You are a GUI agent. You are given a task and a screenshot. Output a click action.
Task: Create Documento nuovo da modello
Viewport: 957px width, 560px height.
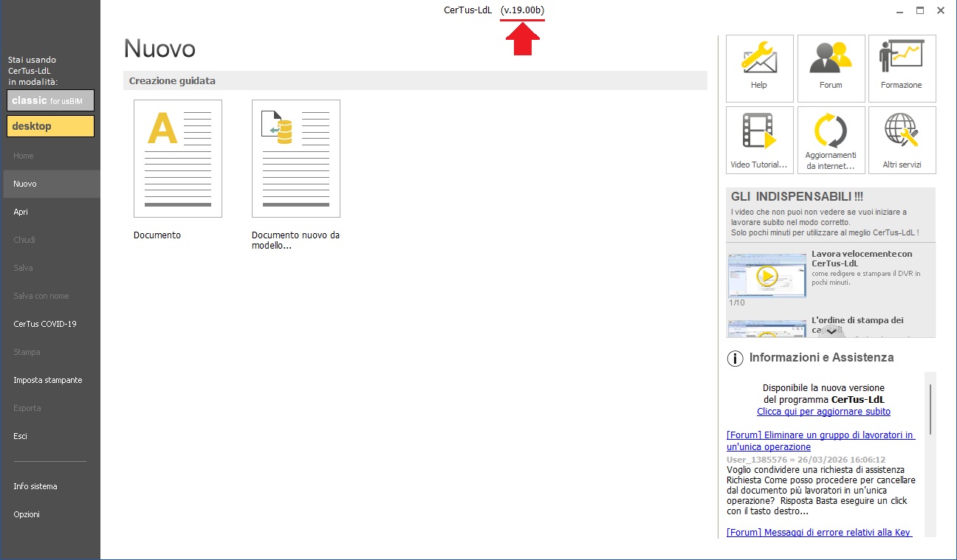[295, 159]
